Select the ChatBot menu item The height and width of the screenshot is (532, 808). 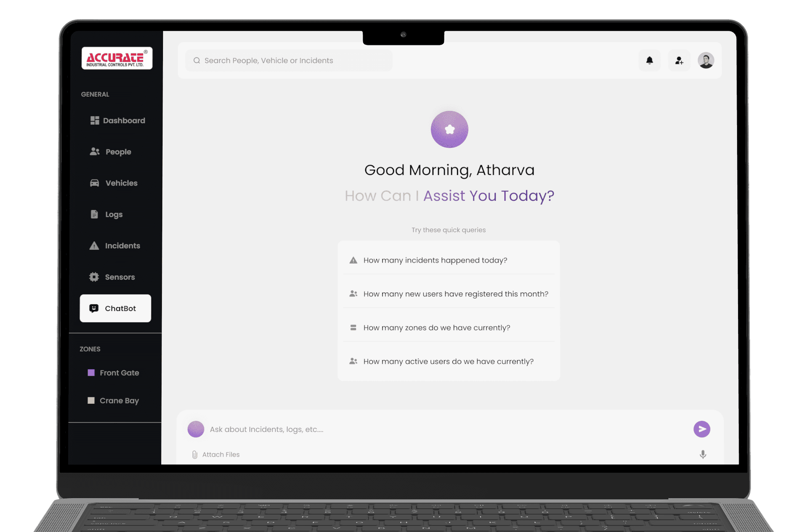pyautogui.click(x=115, y=308)
